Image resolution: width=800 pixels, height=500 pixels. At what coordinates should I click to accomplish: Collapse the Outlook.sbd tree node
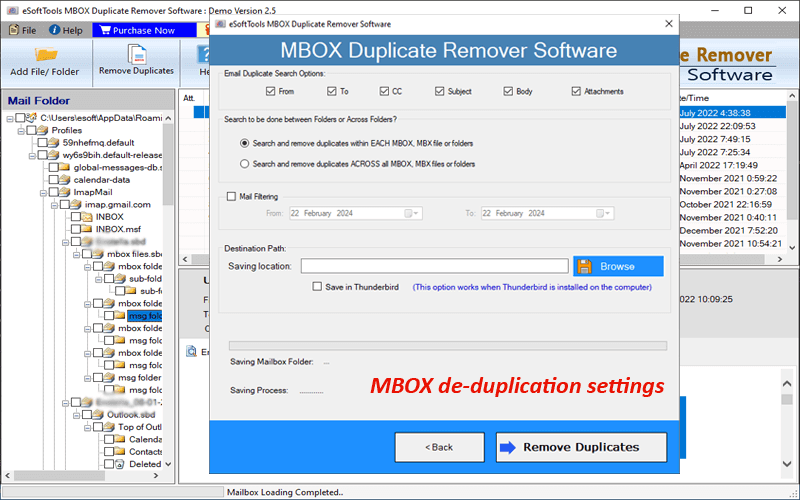pyautogui.click(x=77, y=415)
